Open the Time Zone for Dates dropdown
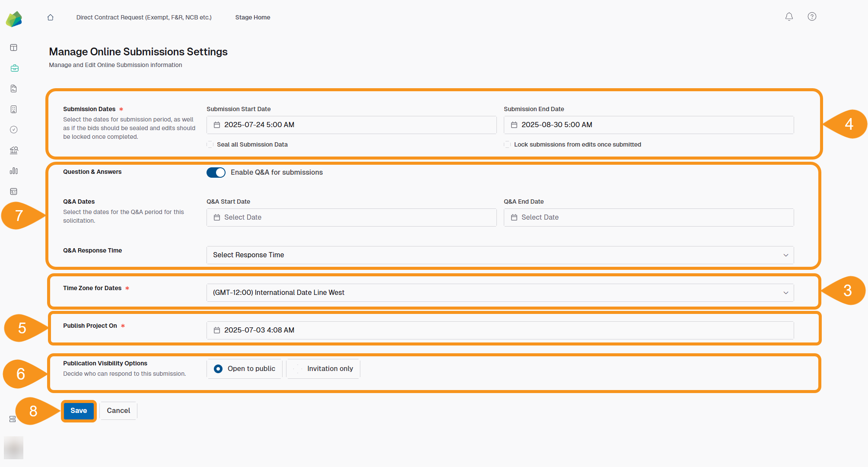The image size is (868, 467). point(499,292)
